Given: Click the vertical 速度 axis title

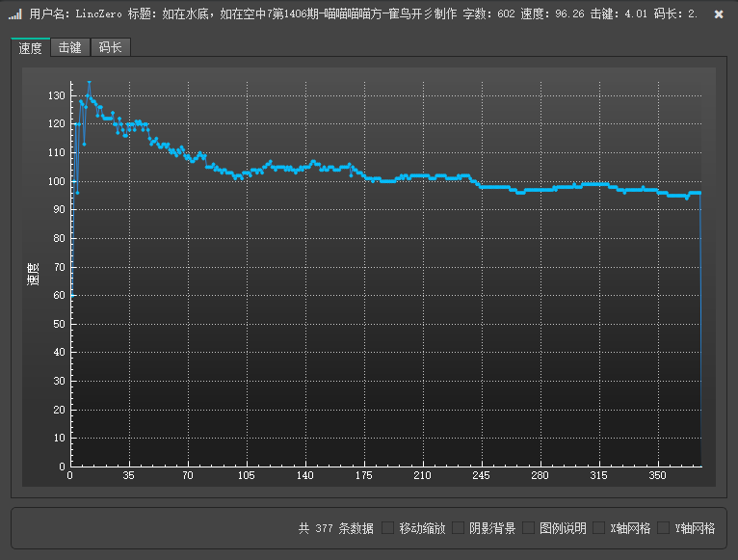Looking at the screenshot, I should coord(33,275).
